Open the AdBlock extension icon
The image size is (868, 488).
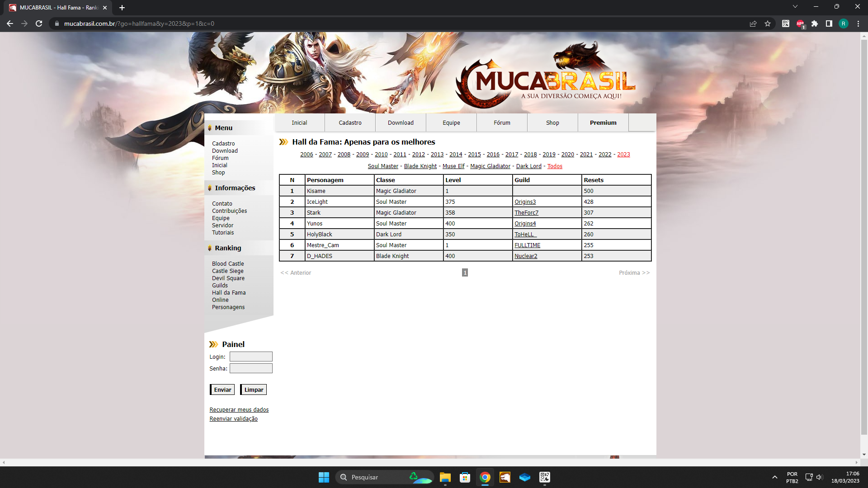[800, 23]
